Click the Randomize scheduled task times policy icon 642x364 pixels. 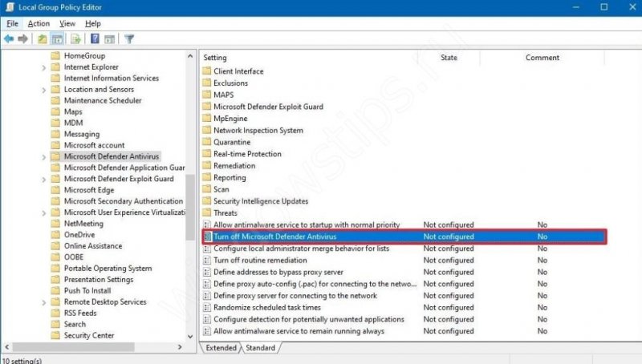click(207, 307)
